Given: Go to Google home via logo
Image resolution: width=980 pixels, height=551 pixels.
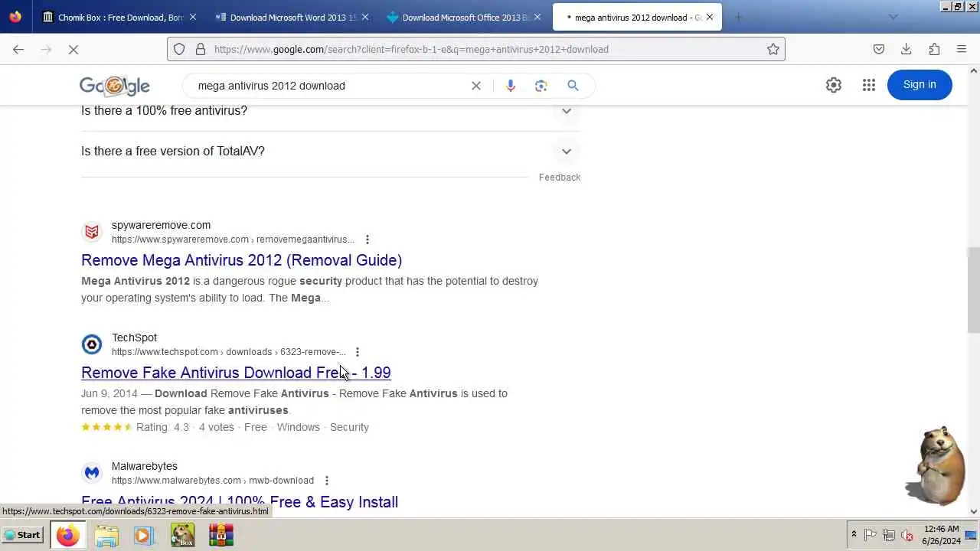Looking at the screenshot, I should click(x=115, y=86).
